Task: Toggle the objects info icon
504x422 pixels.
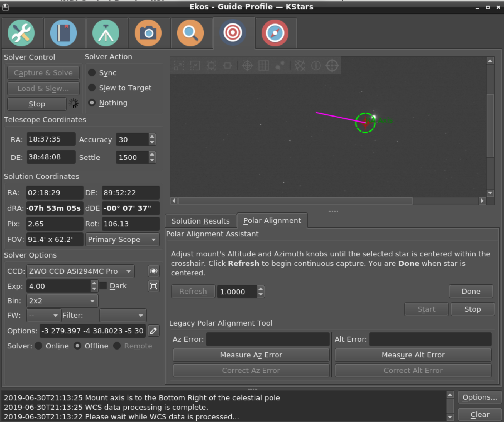Action: [316, 66]
